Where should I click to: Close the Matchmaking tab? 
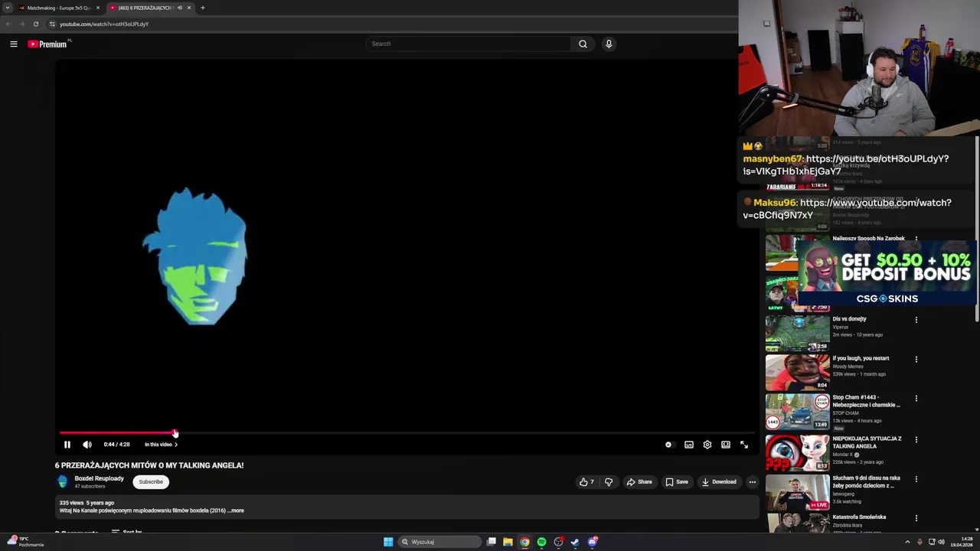point(98,8)
